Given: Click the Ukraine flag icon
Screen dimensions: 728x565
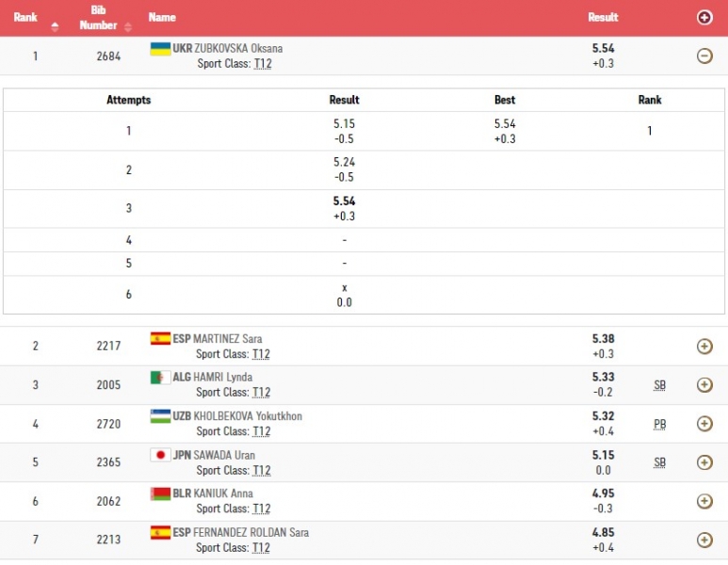Looking at the screenshot, I should [x=160, y=48].
